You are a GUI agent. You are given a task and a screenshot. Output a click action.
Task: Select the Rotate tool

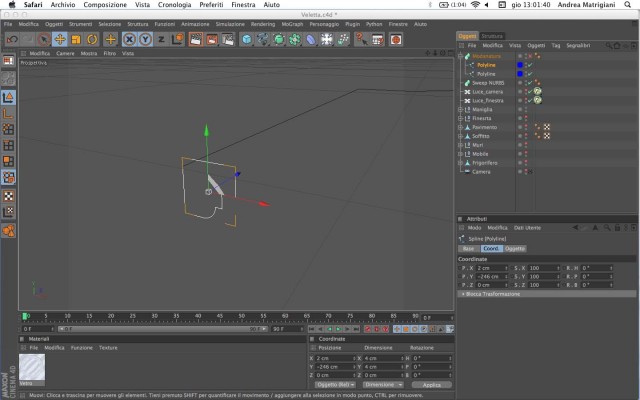point(92,40)
